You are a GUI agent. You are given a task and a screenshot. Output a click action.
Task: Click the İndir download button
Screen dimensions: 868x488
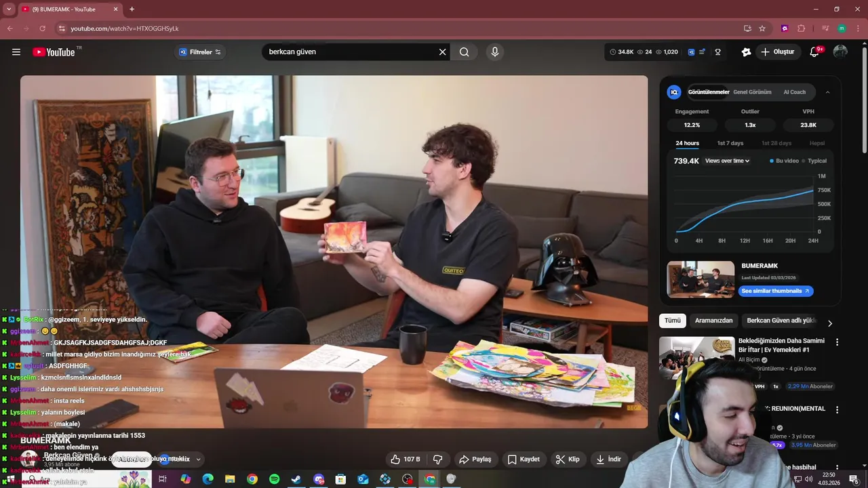(x=608, y=459)
